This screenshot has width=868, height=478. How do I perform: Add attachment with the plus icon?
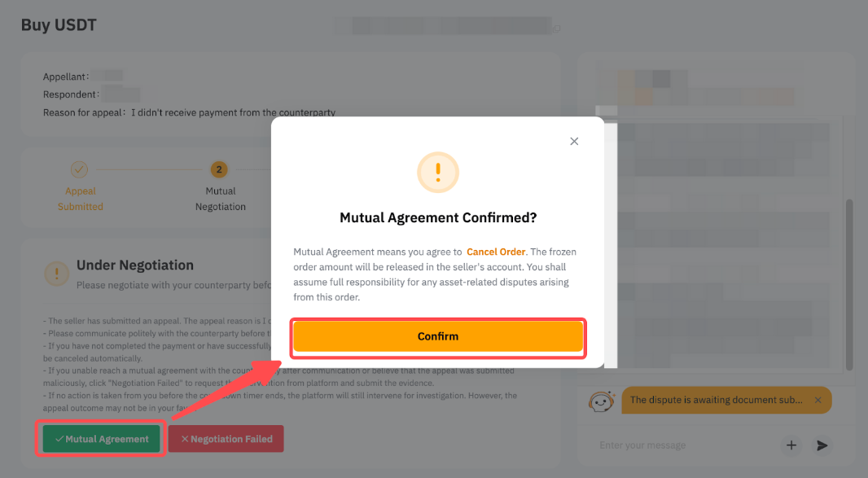pos(791,445)
